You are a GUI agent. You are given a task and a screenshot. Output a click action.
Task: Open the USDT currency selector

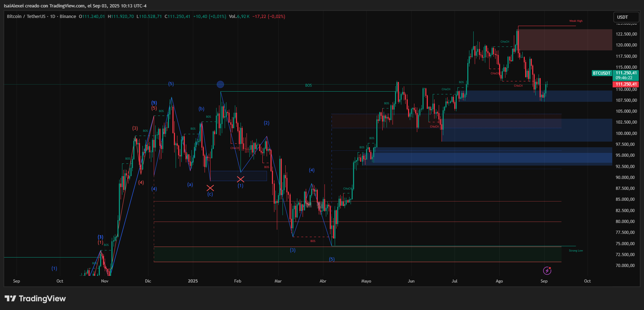point(626,17)
